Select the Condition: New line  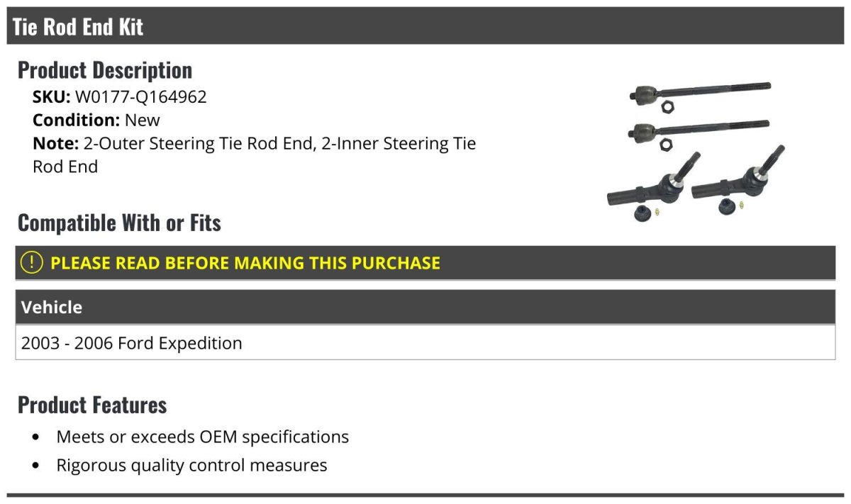[x=96, y=121]
